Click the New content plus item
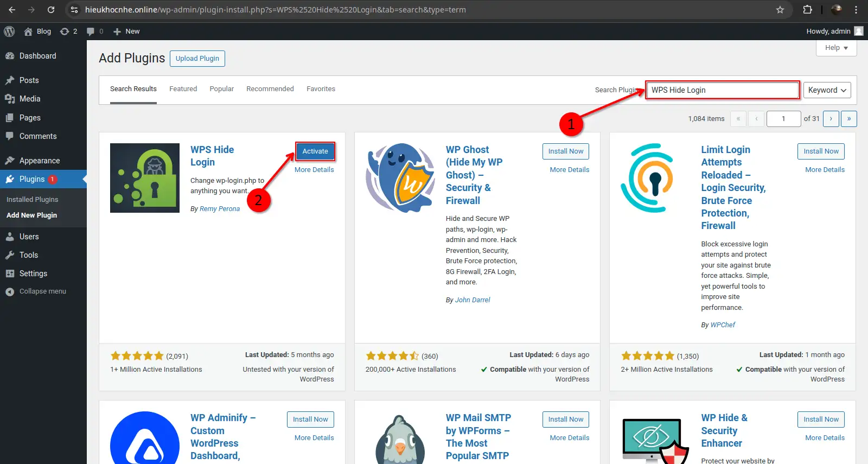The width and height of the screenshot is (868, 464). tap(126, 31)
